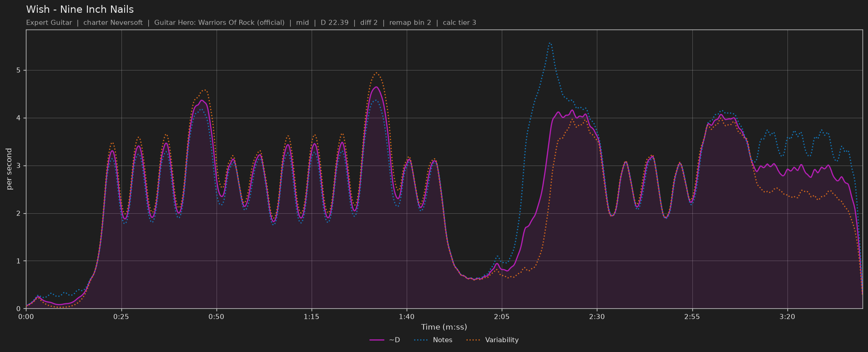Click the y-axis tick label 3

(x=19, y=166)
